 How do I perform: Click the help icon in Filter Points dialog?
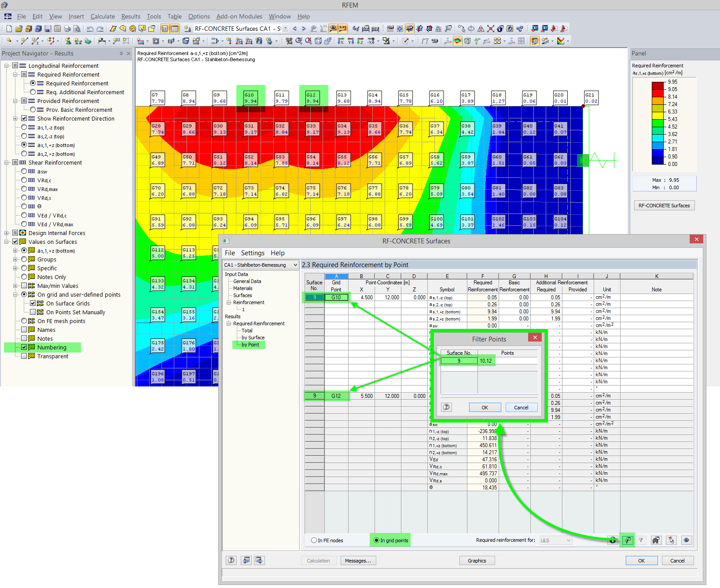pos(446,407)
